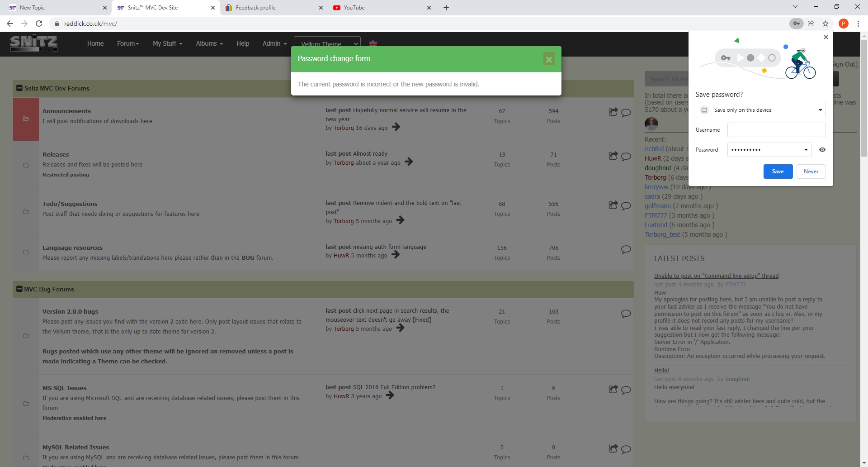Click the Username input field
The width and height of the screenshot is (868, 467).
pyautogui.click(x=776, y=130)
